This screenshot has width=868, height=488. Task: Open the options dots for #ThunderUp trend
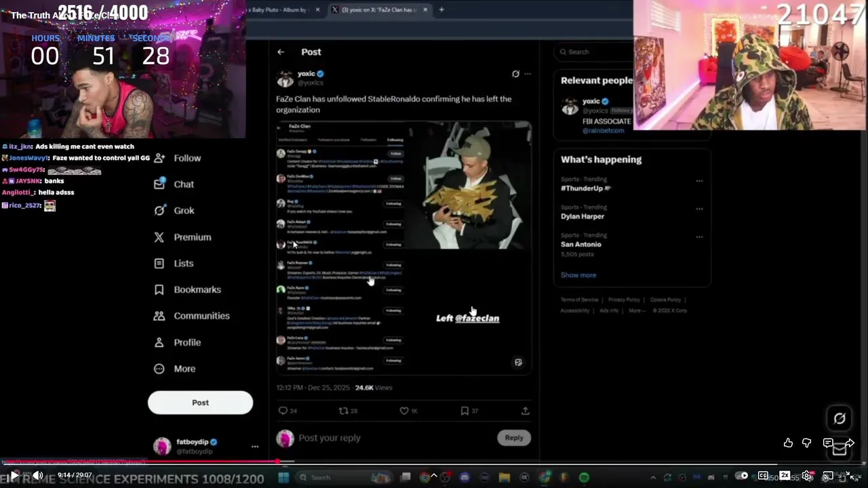[699, 181]
